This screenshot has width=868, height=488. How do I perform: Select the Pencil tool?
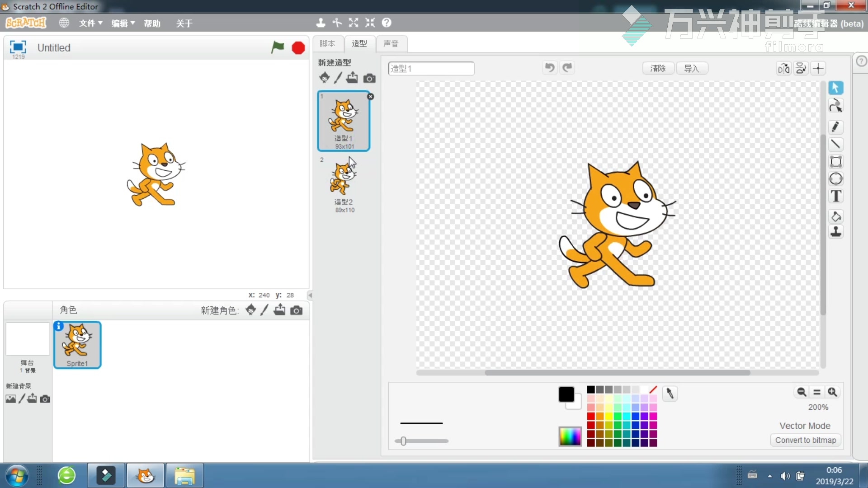click(835, 127)
